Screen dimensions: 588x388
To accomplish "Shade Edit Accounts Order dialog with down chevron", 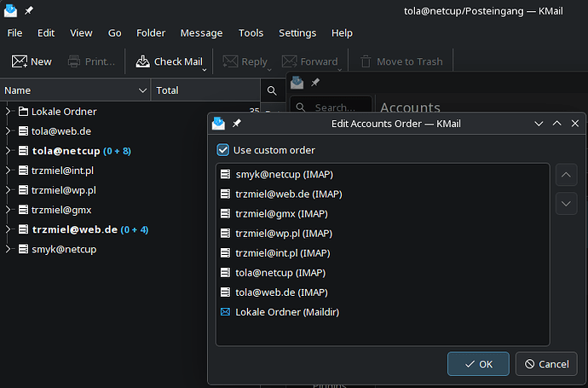I will click(539, 124).
